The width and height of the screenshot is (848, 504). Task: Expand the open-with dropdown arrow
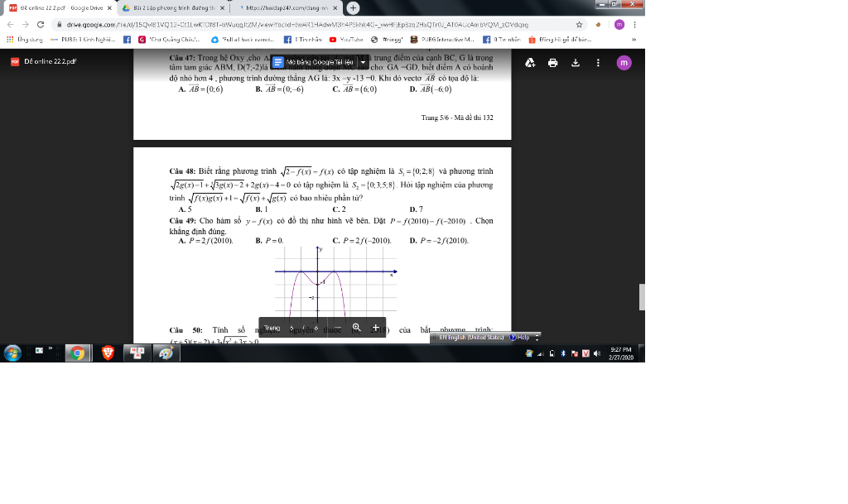click(363, 62)
